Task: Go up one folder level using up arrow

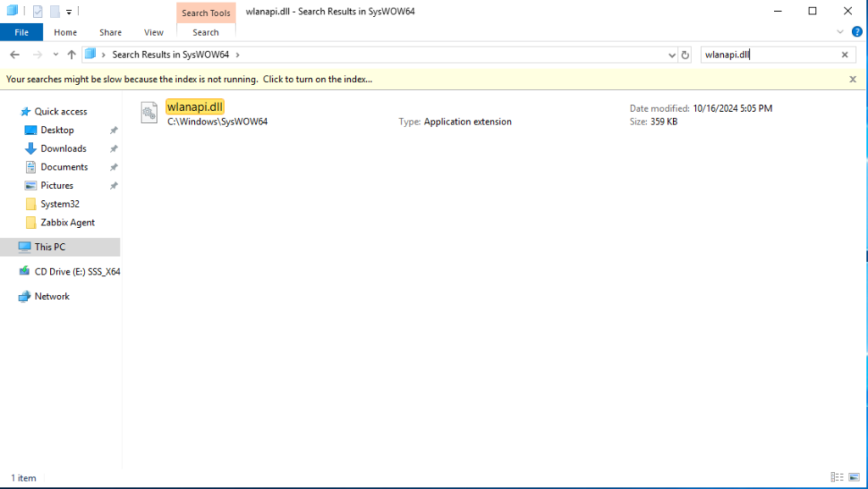Action: tap(71, 55)
